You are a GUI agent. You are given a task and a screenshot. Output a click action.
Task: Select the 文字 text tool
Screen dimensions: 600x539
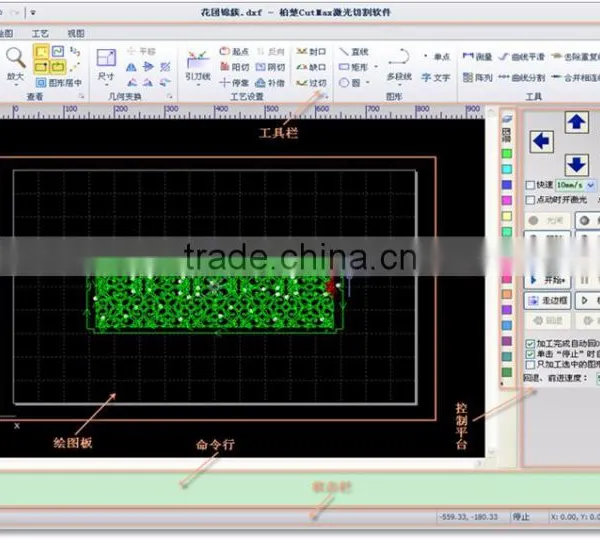coord(435,77)
